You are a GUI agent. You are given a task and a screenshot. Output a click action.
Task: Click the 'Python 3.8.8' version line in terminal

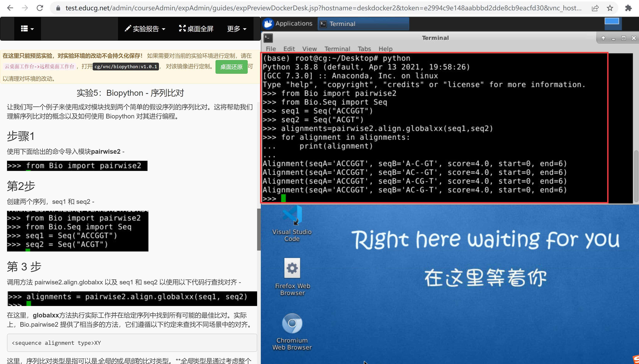coord(366,67)
